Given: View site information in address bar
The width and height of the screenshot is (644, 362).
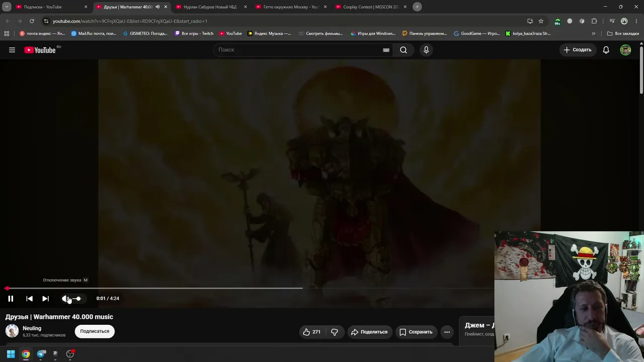Looking at the screenshot, I should click(x=46, y=21).
